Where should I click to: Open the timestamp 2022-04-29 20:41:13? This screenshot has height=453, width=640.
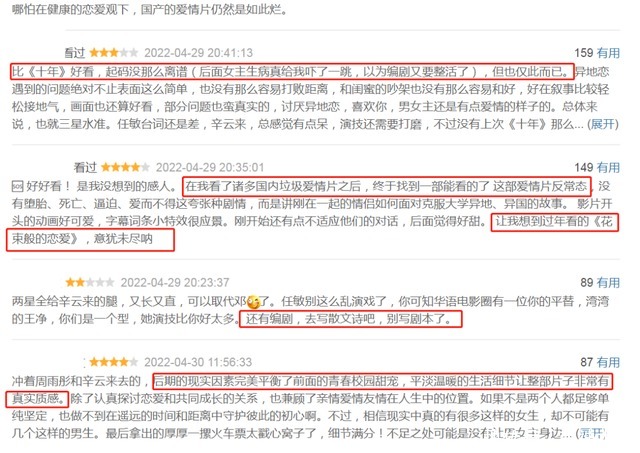coord(198,53)
